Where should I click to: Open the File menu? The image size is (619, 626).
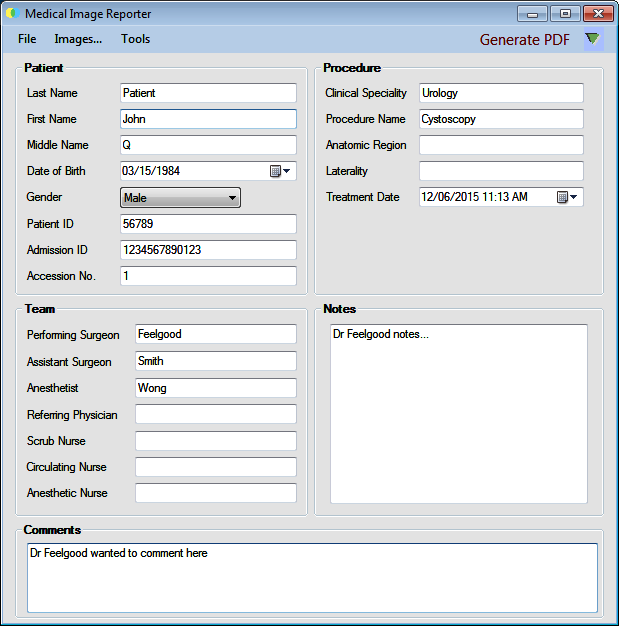(x=27, y=39)
